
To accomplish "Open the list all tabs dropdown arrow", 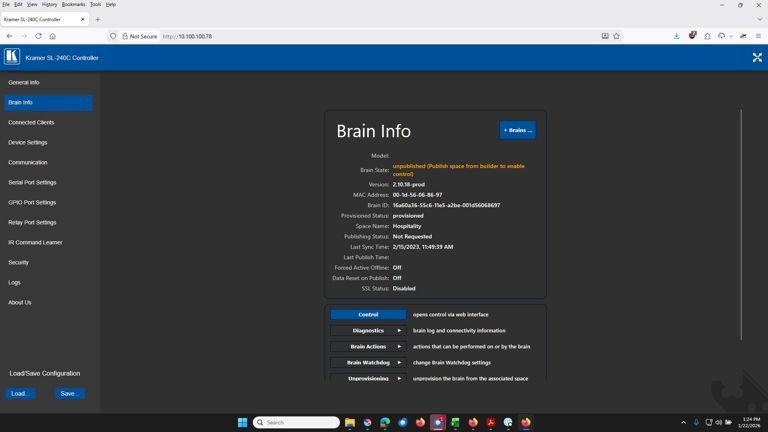I will (x=759, y=20).
